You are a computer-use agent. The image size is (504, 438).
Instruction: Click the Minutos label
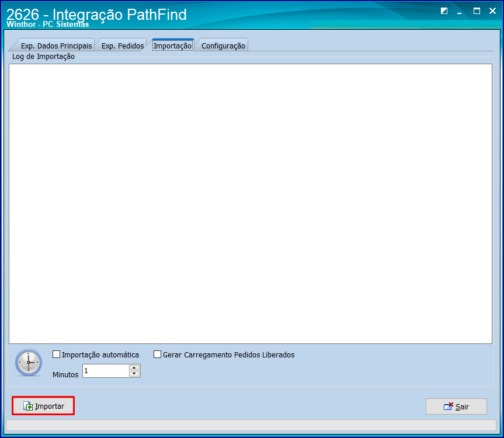(65, 374)
